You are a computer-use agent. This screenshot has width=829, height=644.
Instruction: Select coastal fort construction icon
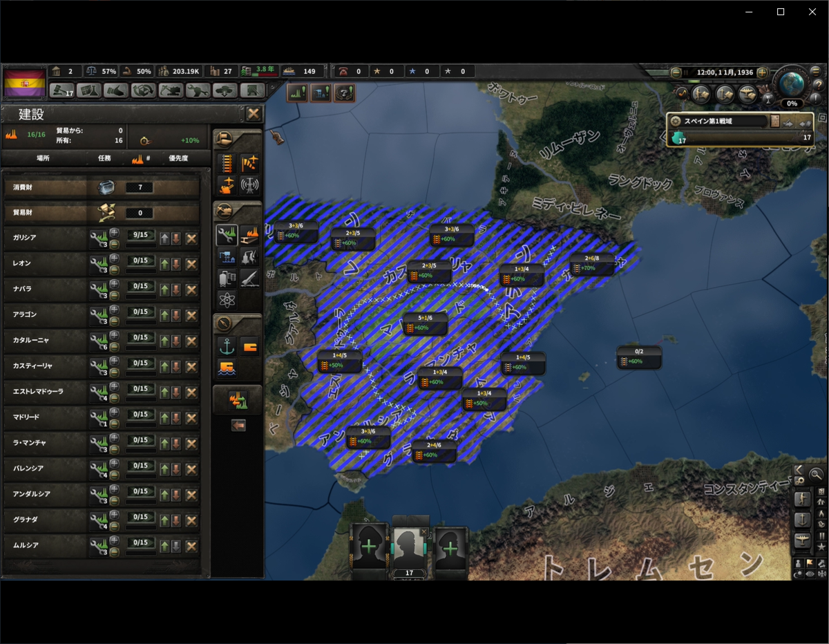[227, 368]
